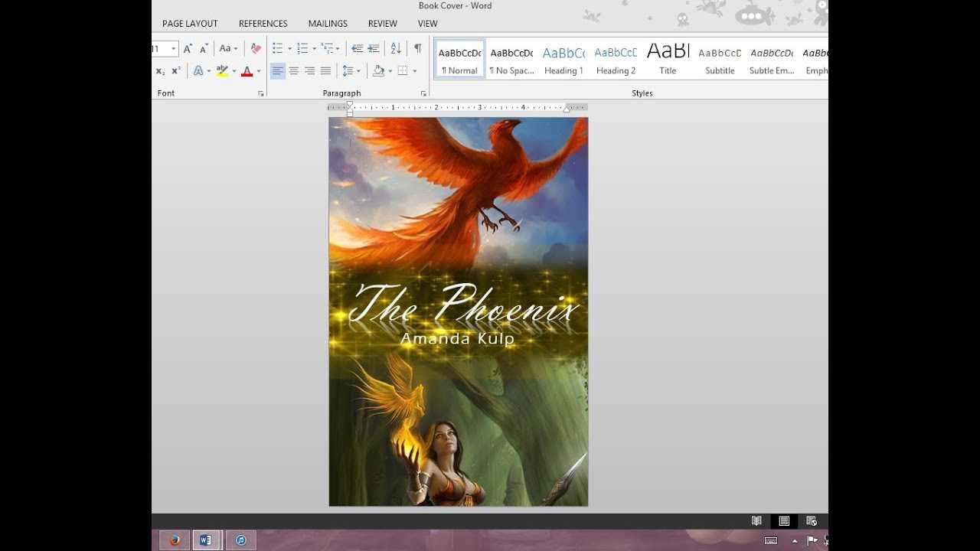Open the References tab
980x551 pixels.
point(263,24)
